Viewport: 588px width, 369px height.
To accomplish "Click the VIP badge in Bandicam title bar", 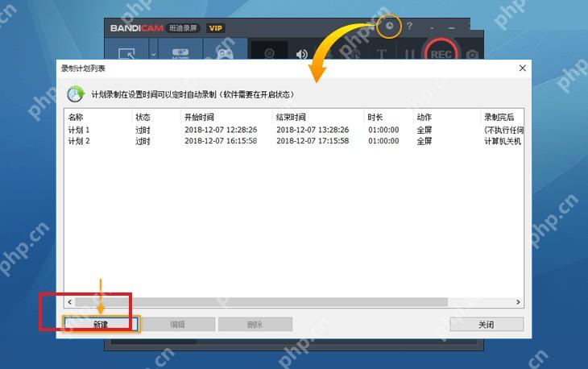I will pos(216,28).
